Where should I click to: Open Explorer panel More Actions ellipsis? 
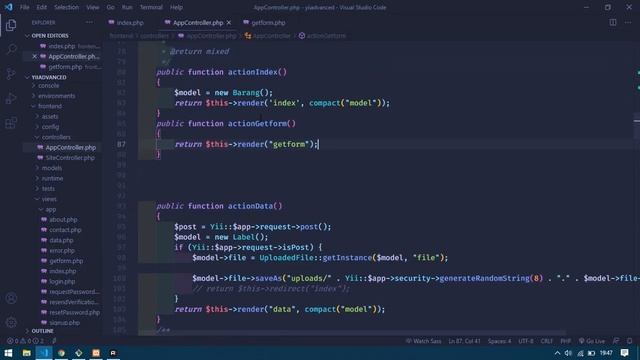click(89, 22)
